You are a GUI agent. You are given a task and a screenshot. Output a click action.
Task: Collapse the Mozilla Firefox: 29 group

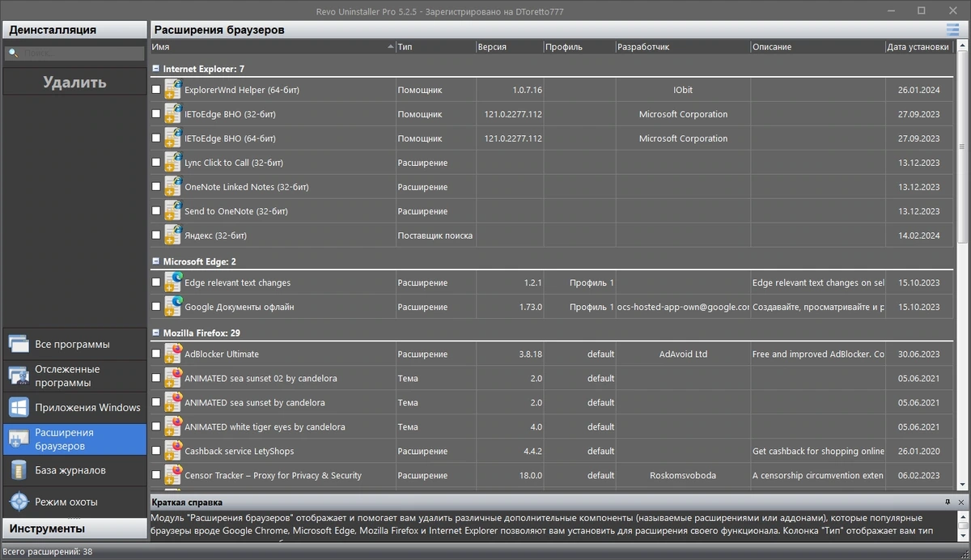coord(155,333)
